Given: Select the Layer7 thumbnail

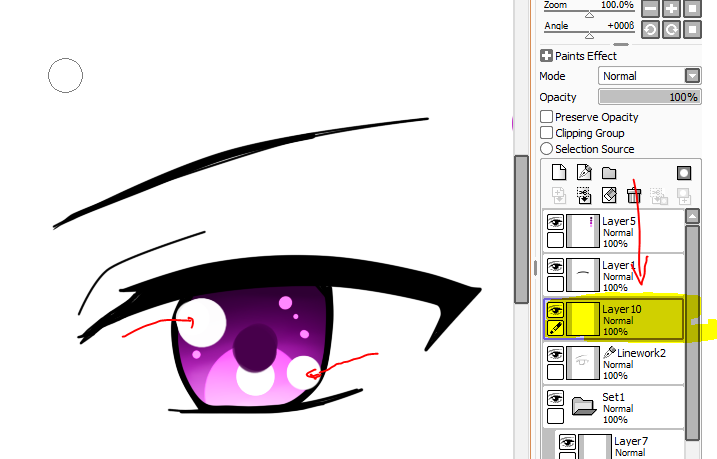Looking at the screenshot, I should click(x=595, y=447).
